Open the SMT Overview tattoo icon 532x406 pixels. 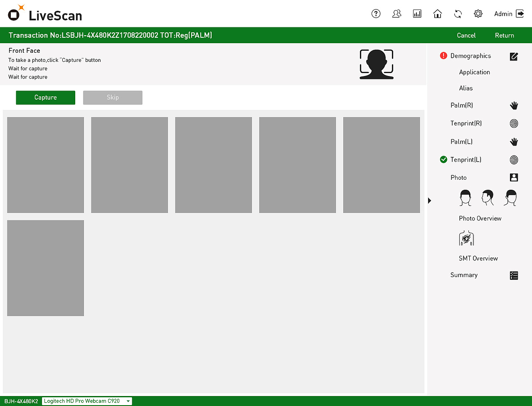tap(466, 238)
